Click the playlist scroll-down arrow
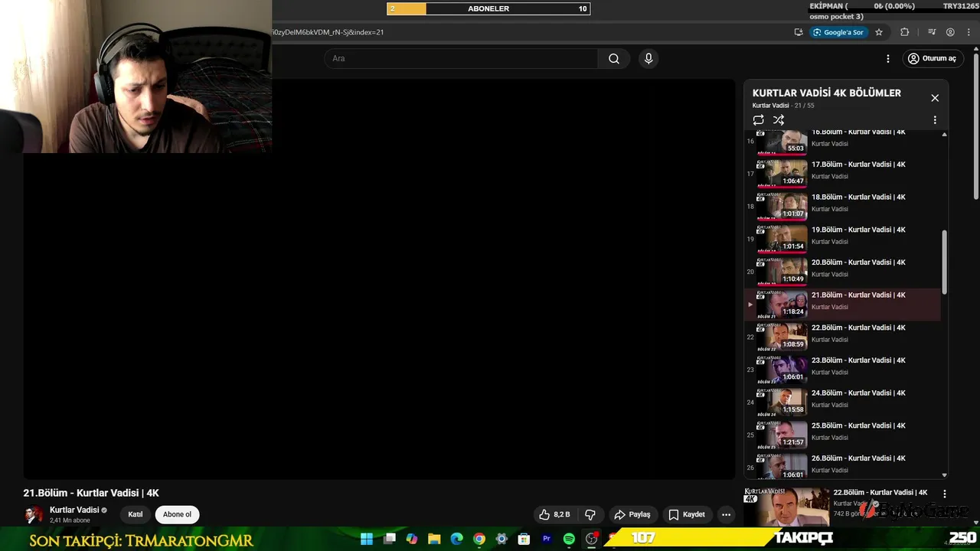The image size is (980, 551). pyautogui.click(x=944, y=475)
